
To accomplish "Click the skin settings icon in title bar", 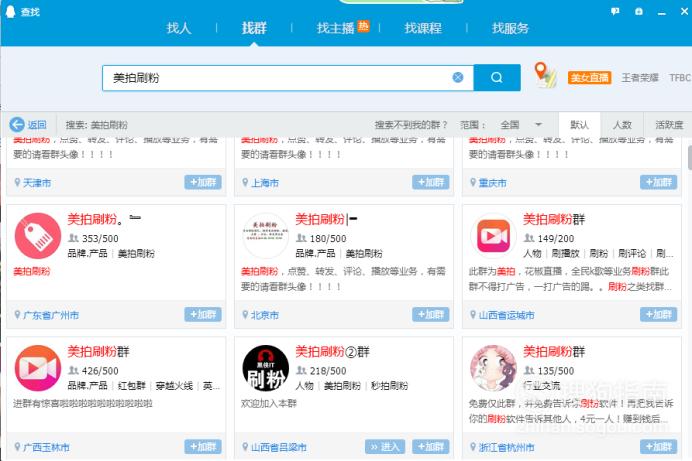I will coord(639,11).
